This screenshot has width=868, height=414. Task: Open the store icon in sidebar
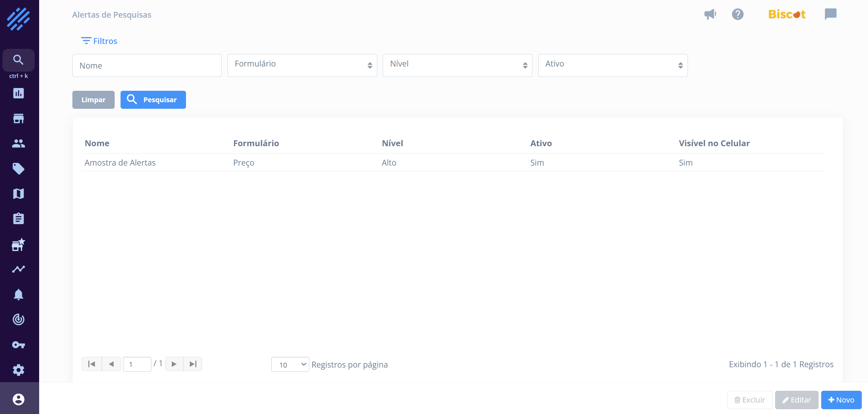pyautogui.click(x=18, y=118)
